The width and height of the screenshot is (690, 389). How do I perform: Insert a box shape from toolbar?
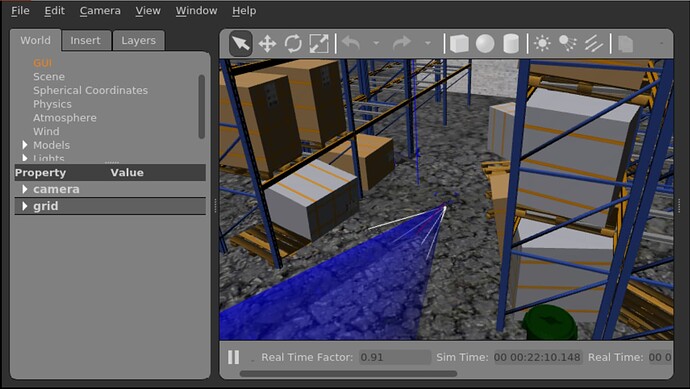(459, 44)
